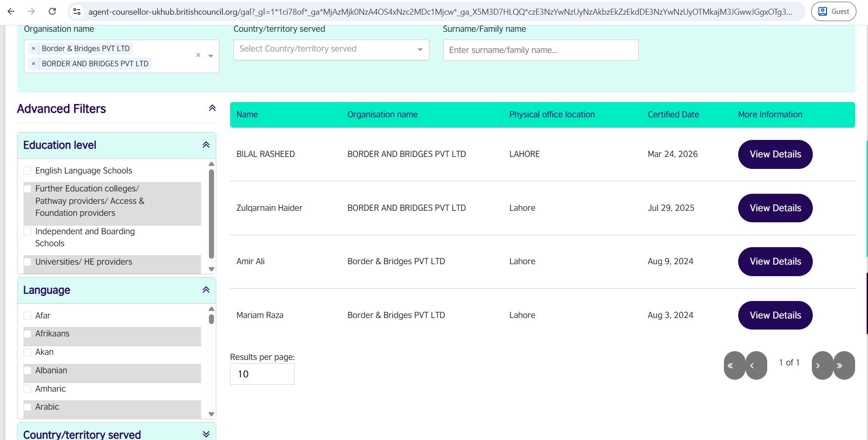The image size is (868, 440).
Task: Click the More Information column header
Action: coord(770,115)
